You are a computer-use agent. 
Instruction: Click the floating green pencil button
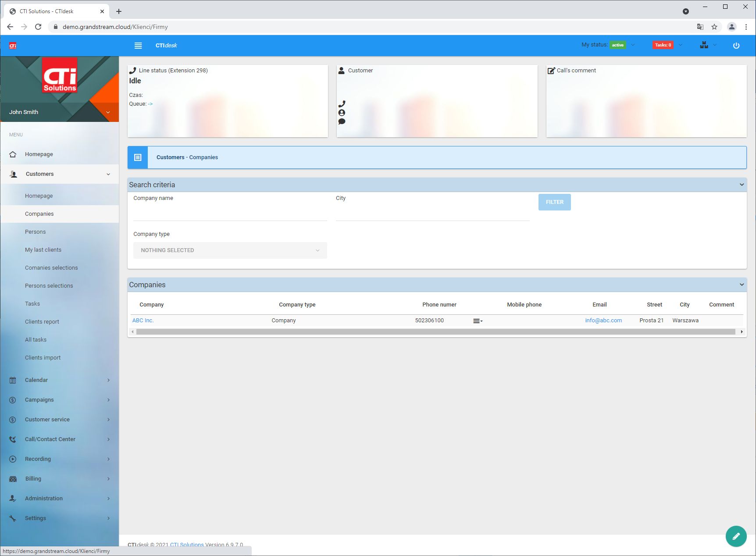click(x=736, y=536)
